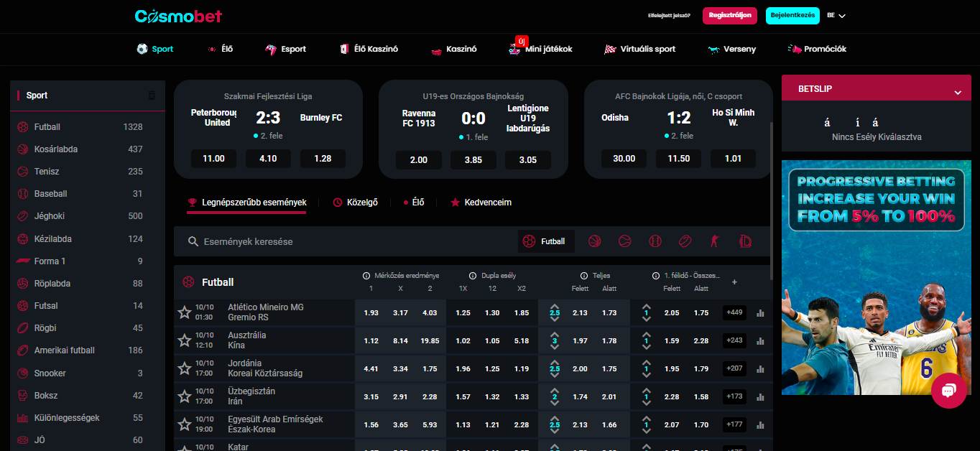Open Promóciók from the navigation
980x451 pixels.
pos(818,49)
